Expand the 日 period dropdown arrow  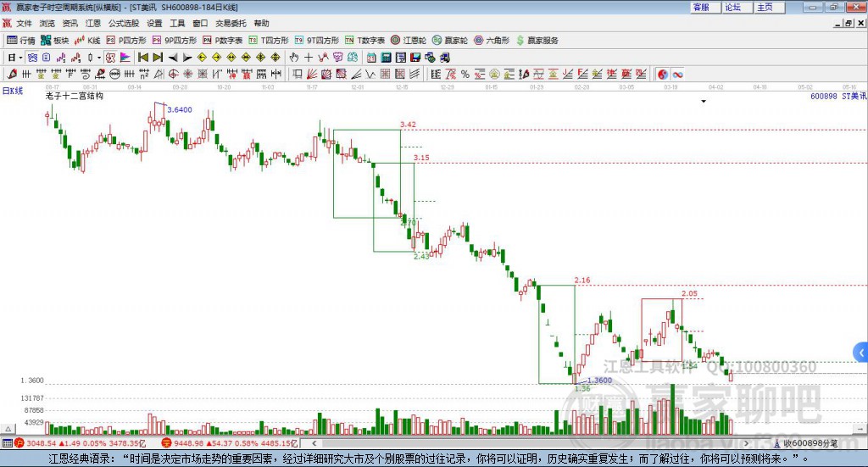tap(21, 58)
